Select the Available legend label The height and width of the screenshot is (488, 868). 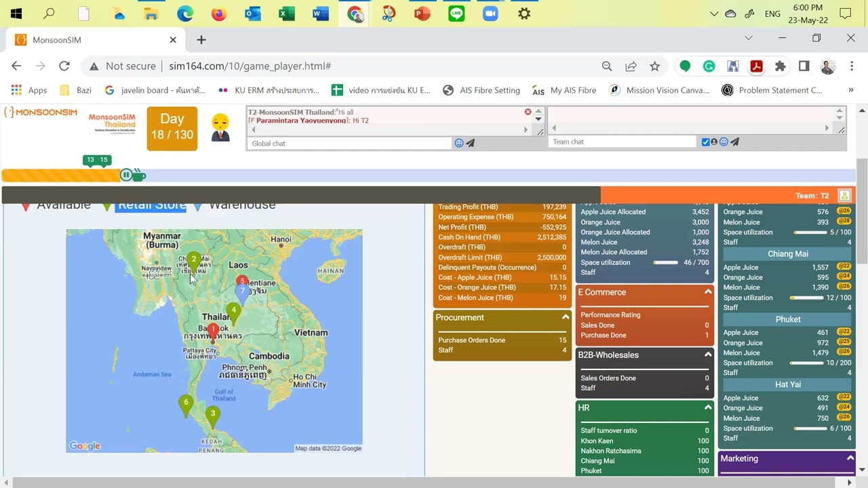(64, 205)
